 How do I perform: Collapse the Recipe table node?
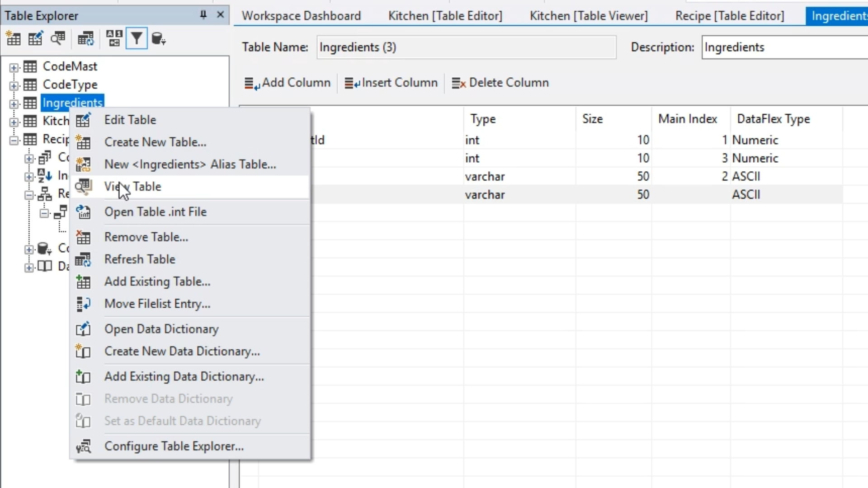coord(14,141)
